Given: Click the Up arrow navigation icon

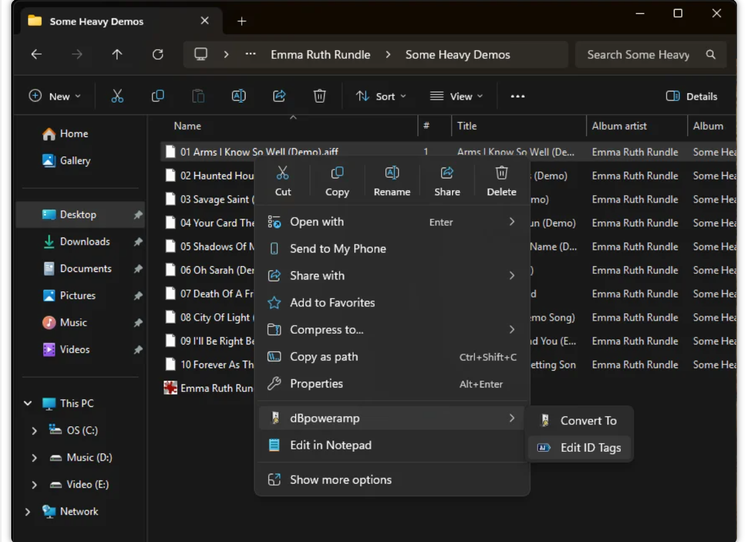Looking at the screenshot, I should (x=117, y=54).
